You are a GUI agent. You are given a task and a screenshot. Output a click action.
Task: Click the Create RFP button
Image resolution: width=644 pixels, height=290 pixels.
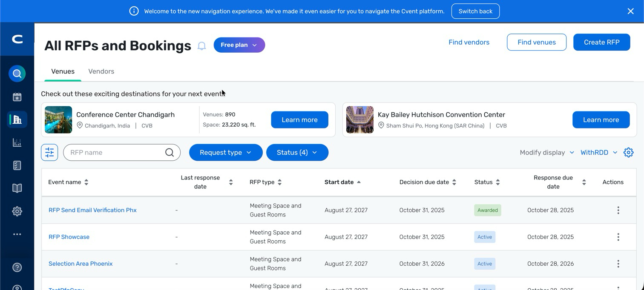tap(601, 42)
